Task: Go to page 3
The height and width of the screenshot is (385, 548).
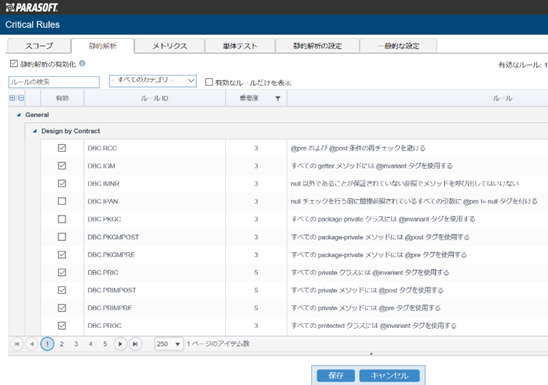Action: pyautogui.click(x=76, y=344)
